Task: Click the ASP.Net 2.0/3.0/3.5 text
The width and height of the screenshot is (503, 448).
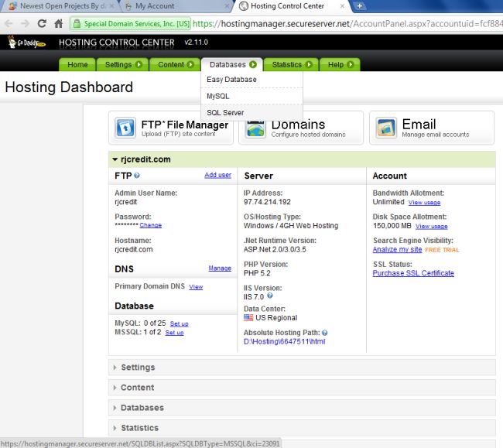Action: coord(275,249)
